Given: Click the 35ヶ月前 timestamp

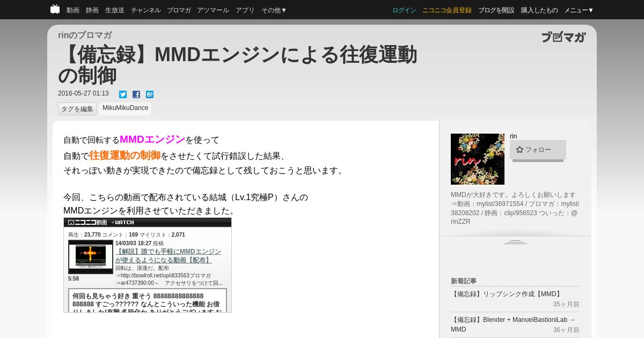Looking at the screenshot, I should coord(566,304).
